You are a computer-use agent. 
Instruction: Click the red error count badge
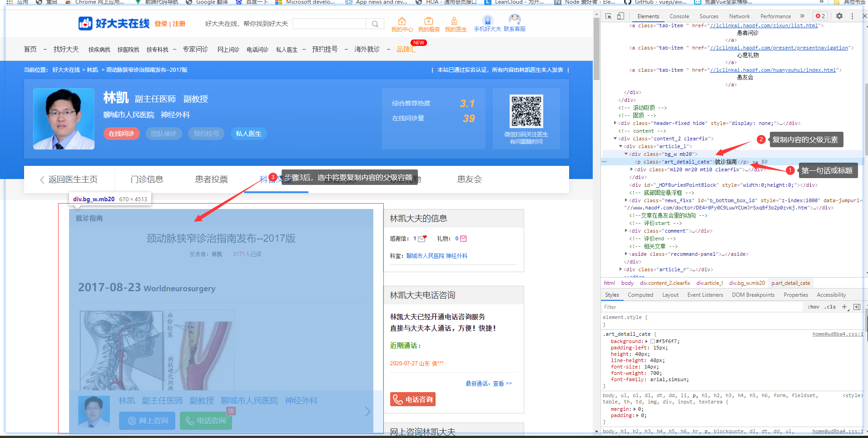pos(820,16)
